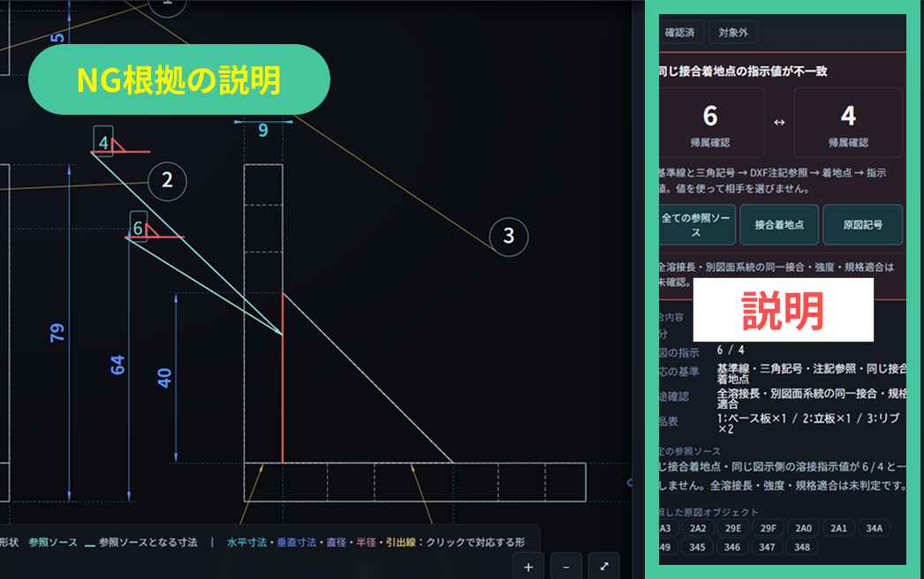
Task: Open the 6 帰属確認 card
Action: click(711, 123)
